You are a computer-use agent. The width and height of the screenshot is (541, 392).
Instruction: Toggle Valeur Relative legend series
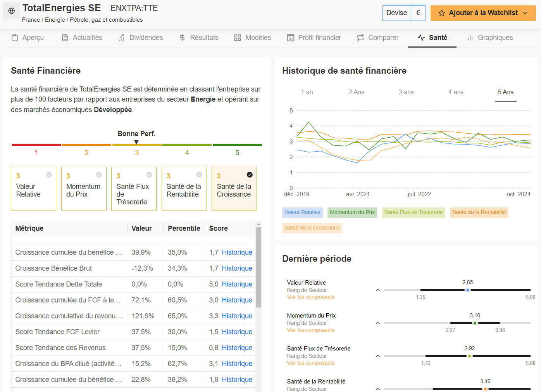click(302, 212)
